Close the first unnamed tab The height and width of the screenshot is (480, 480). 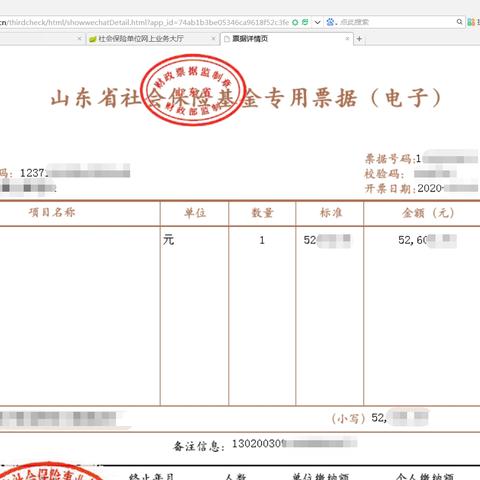pyautogui.click(x=79, y=39)
